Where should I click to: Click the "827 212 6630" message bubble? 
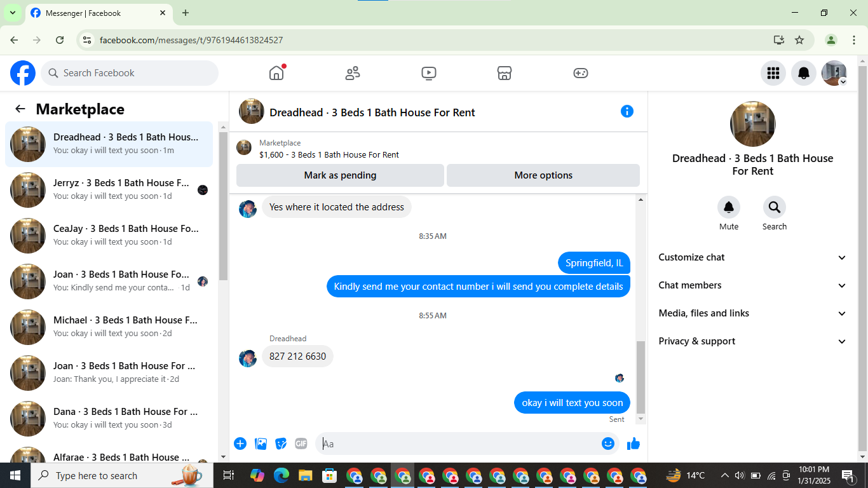(297, 356)
